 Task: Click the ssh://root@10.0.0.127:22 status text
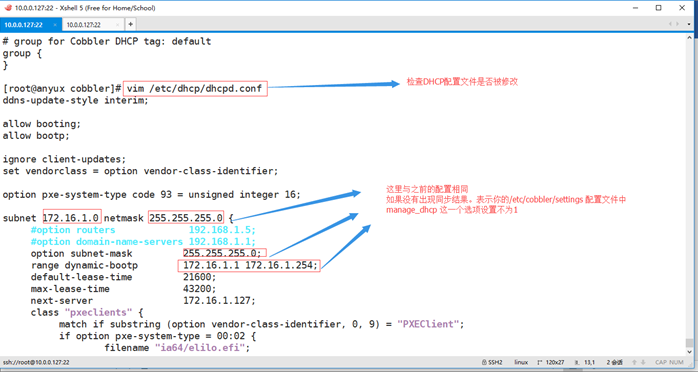click(x=36, y=362)
